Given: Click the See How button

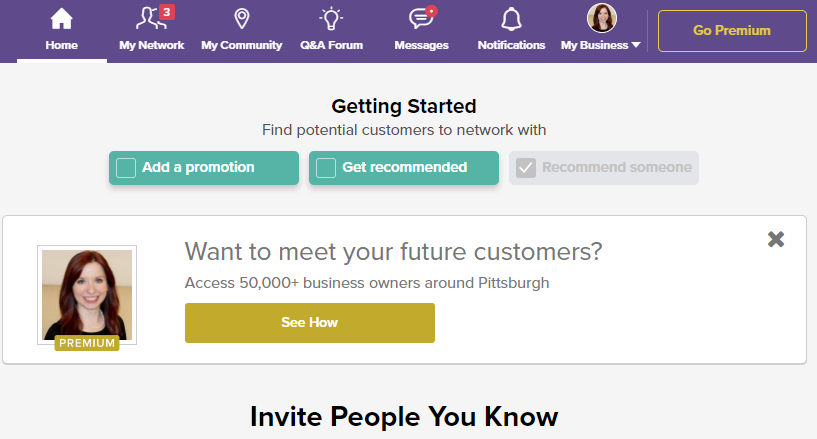Looking at the screenshot, I should pyautogui.click(x=310, y=323).
